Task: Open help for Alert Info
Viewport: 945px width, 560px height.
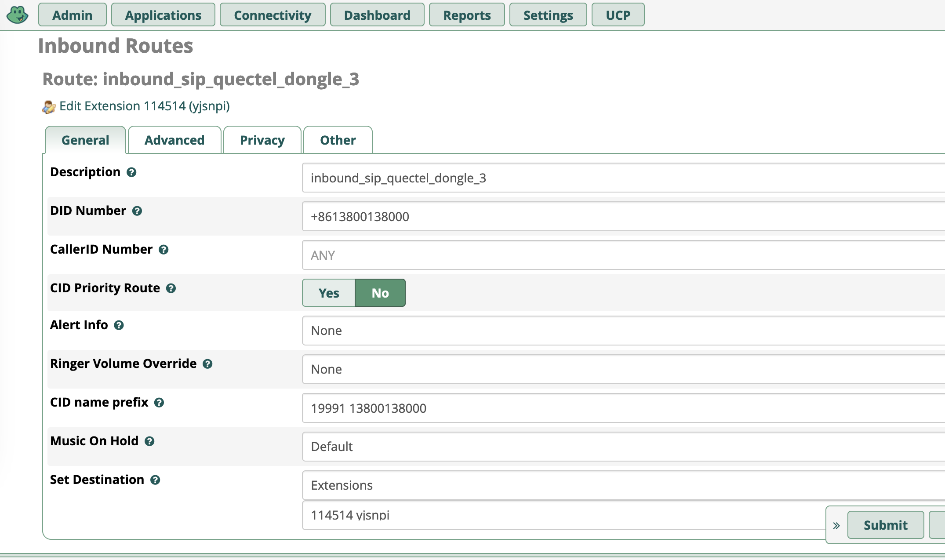Action: pyautogui.click(x=119, y=325)
